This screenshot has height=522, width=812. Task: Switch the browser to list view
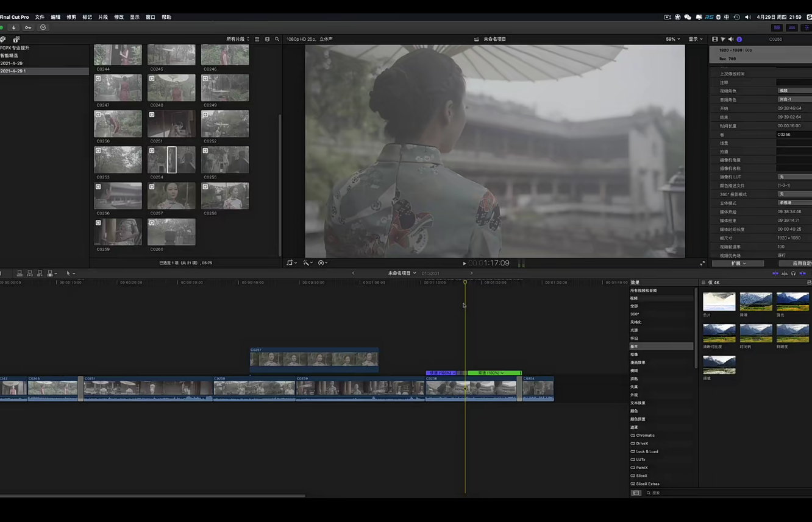(257, 39)
